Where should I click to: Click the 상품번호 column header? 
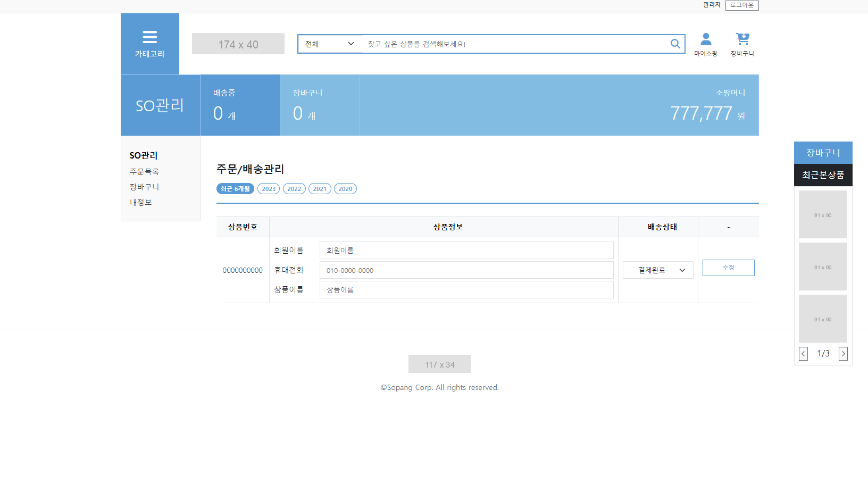tap(243, 227)
